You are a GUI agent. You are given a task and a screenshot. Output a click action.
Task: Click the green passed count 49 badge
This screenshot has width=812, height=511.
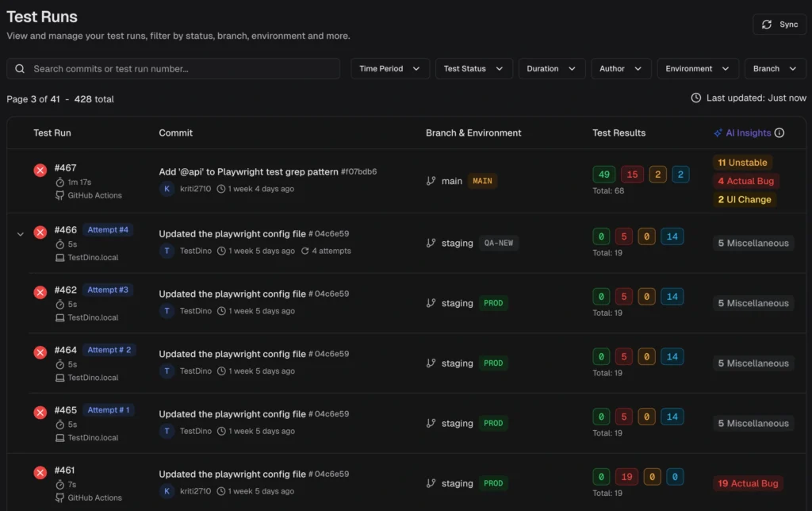click(604, 175)
